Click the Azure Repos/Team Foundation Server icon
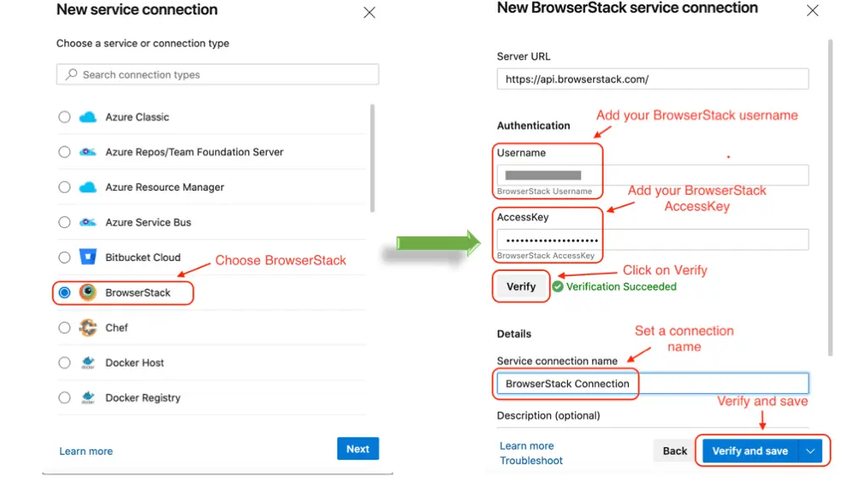The image size is (868, 488). (88, 152)
